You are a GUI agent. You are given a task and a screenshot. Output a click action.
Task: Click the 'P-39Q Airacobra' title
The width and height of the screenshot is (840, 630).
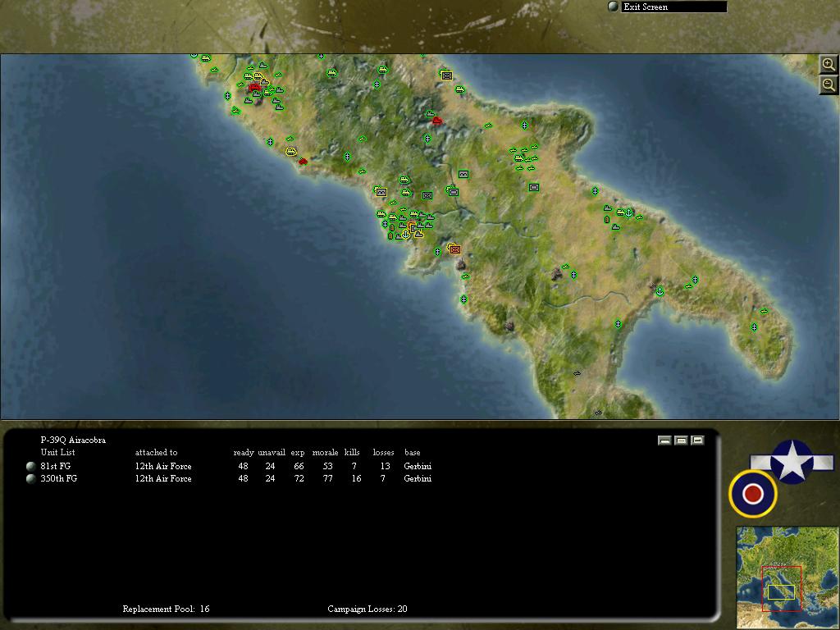[x=73, y=440]
